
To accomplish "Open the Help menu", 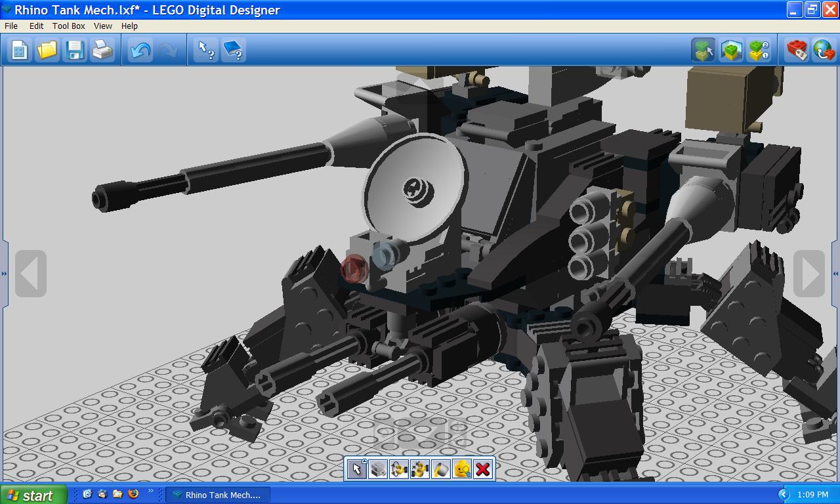I will pyautogui.click(x=129, y=26).
